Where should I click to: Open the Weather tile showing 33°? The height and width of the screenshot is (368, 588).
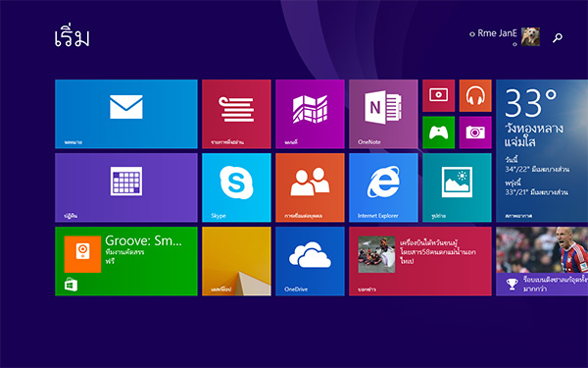pyautogui.click(x=542, y=150)
